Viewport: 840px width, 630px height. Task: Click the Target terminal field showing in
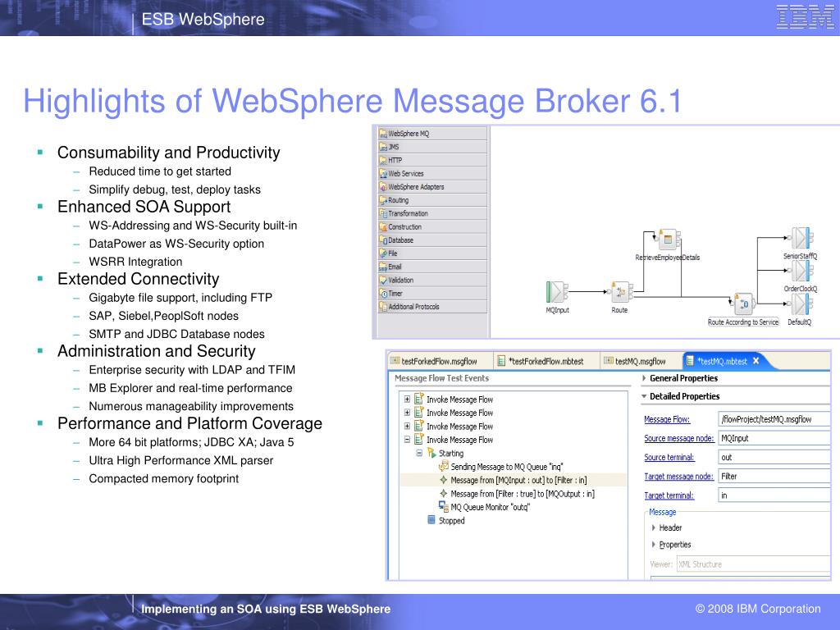tap(774, 495)
